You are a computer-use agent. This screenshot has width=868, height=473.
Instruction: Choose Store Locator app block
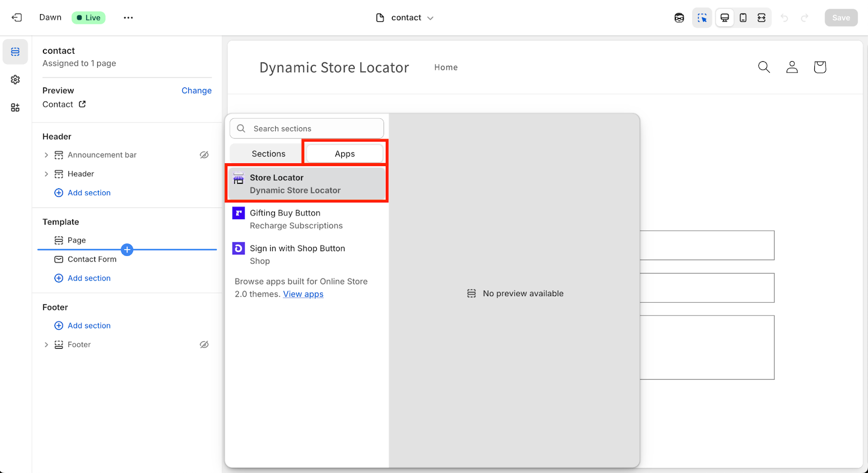point(307,184)
